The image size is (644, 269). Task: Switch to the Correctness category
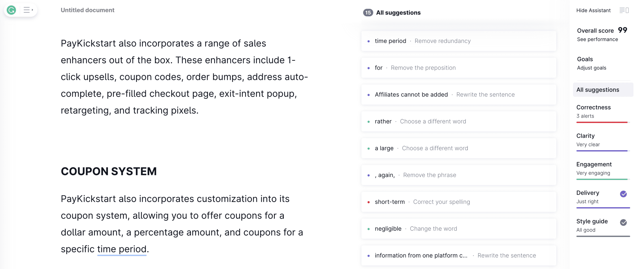click(603, 112)
